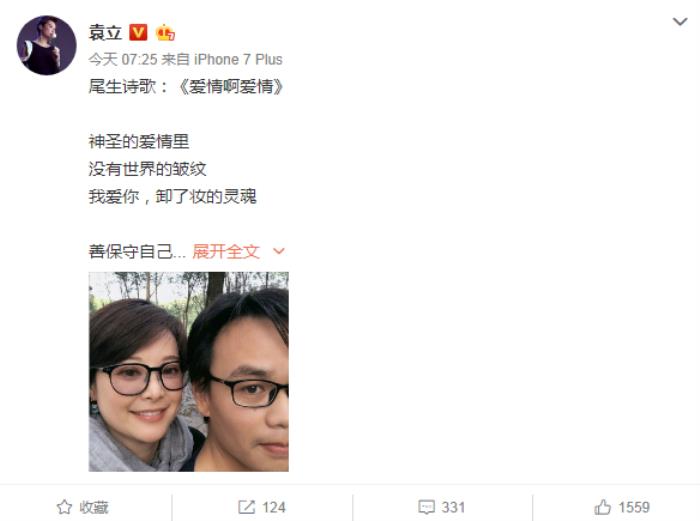700x521 pixels.
Task: Expand the full post via 展开全文
Action: 226,251
